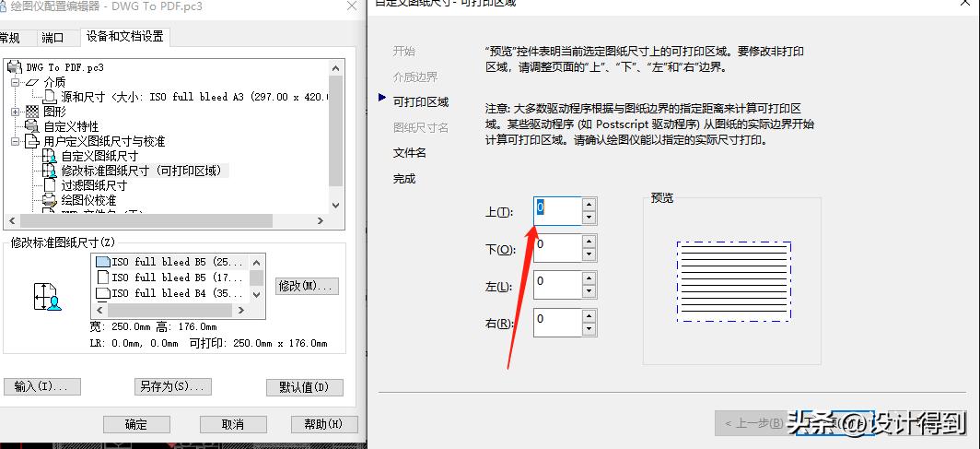This screenshot has height=449, width=980.
Task: Click the 自定义图纸尺寸 icon
Action: 50,156
